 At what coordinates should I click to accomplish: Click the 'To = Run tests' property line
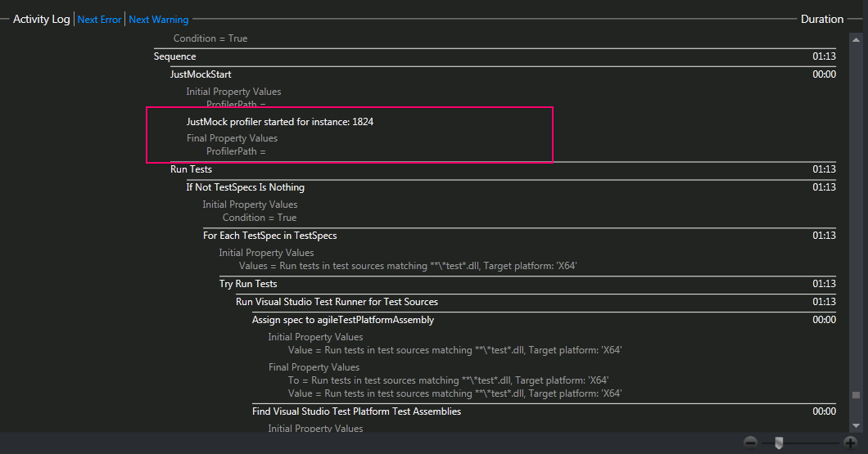pos(448,380)
